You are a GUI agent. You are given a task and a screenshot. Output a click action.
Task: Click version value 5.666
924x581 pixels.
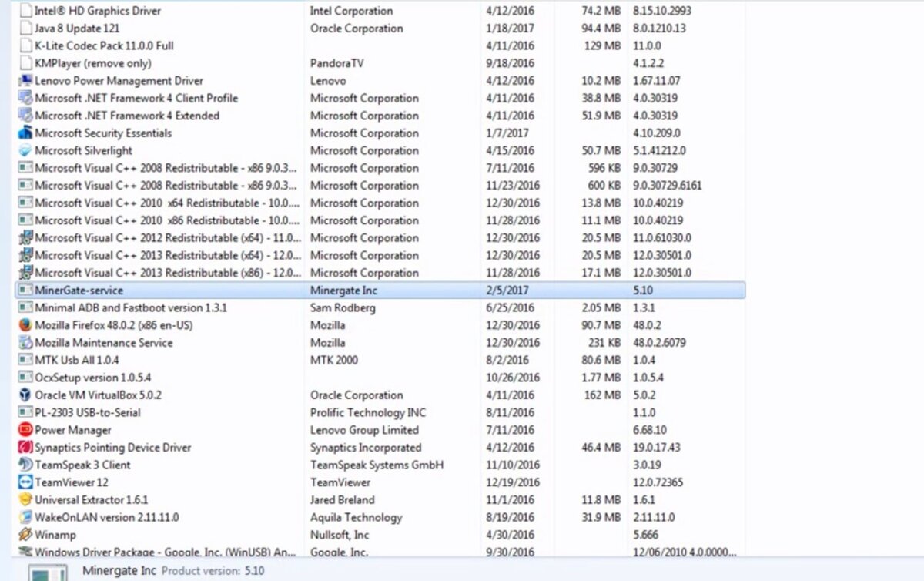[646, 535]
